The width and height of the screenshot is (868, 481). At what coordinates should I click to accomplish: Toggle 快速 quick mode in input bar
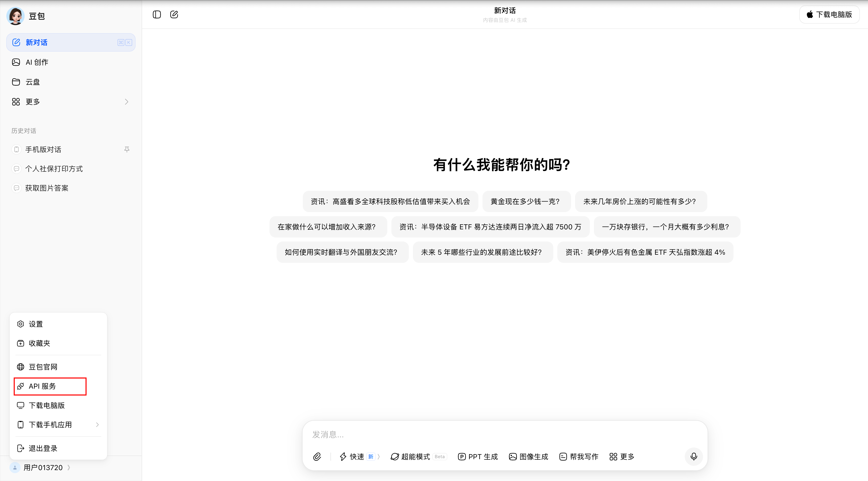pos(357,456)
